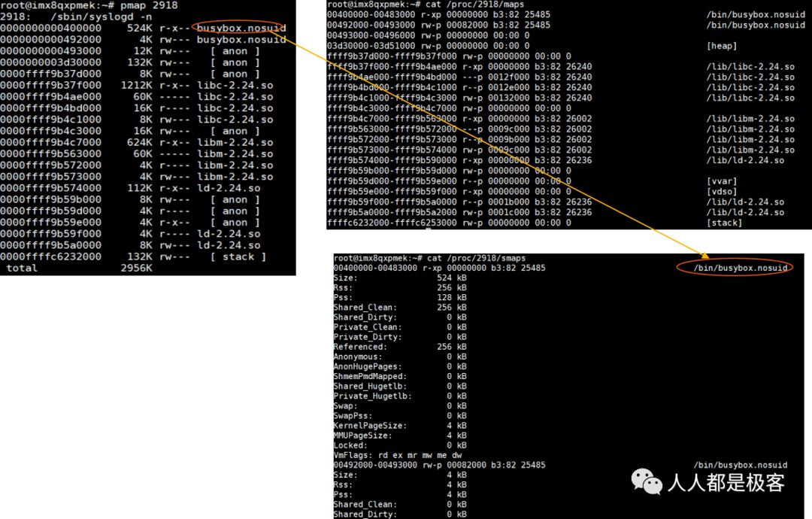
Task: Click the 'Swap: 0 kB' line
Action: click(400, 405)
